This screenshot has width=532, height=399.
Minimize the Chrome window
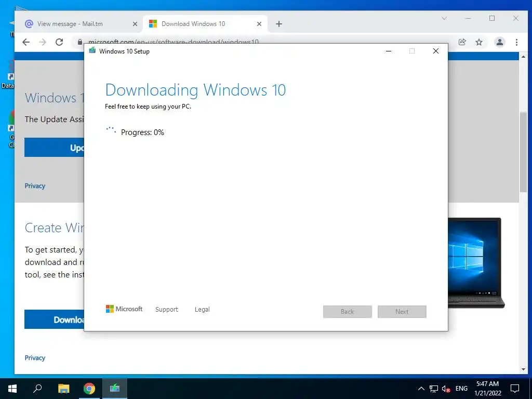click(468, 18)
